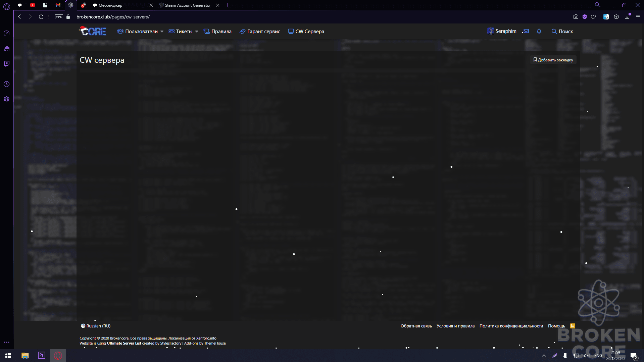Open Easy Setup sliders icon

(638, 17)
